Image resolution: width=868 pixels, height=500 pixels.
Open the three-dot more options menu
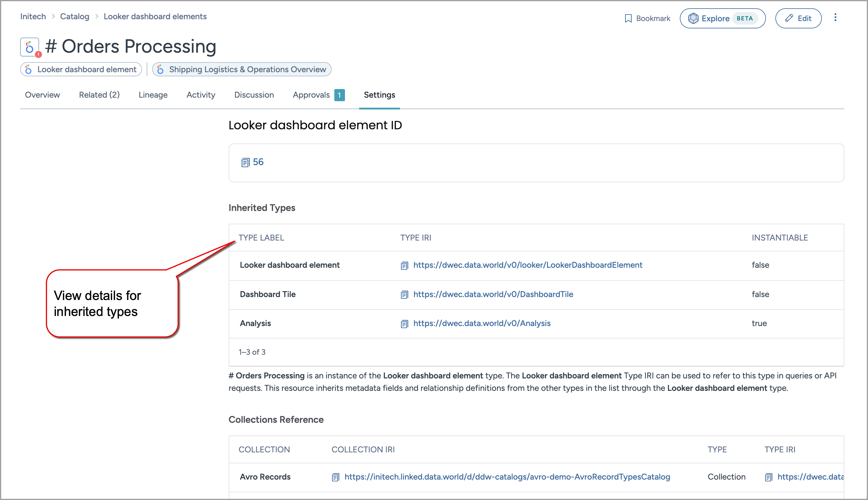[x=835, y=18]
